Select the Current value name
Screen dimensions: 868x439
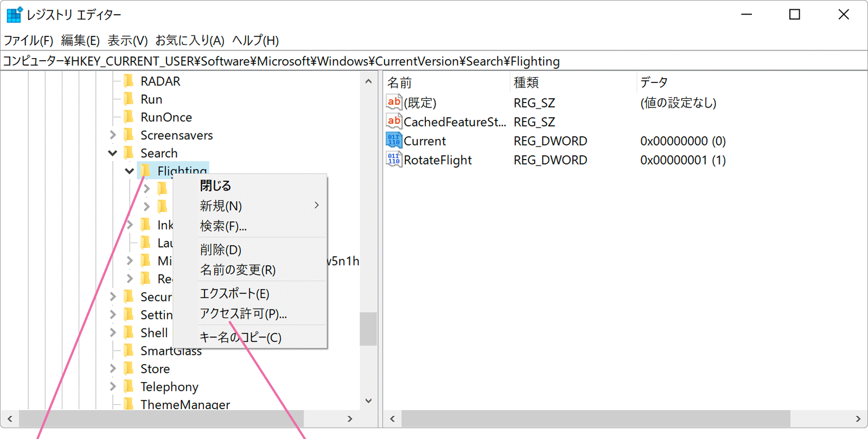pyautogui.click(x=425, y=141)
